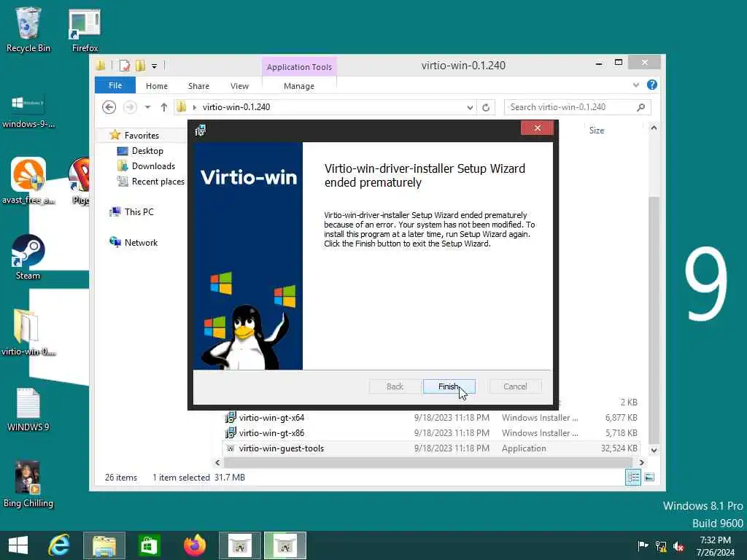This screenshot has height=560, width=747.
Task: Click the virtio-win-guest-tools file icon
Action: pos(231,448)
